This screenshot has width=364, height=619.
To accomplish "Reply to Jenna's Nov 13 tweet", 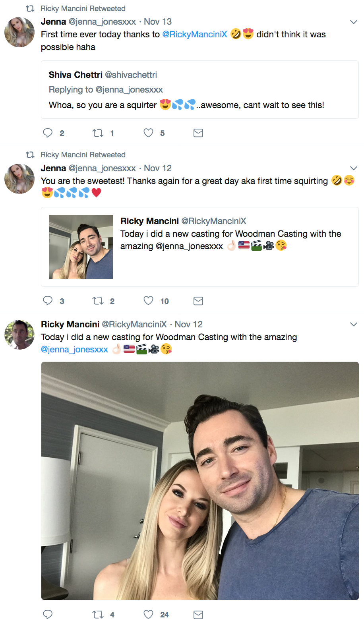I will point(48,133).
